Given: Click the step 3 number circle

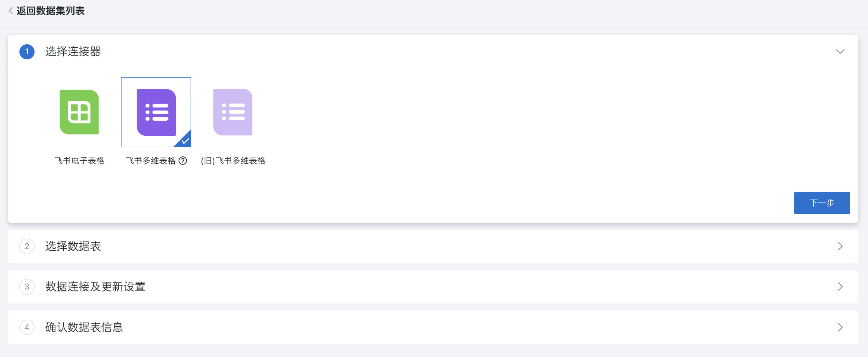Looking at the screenshot, I should (x=27, y=287).
